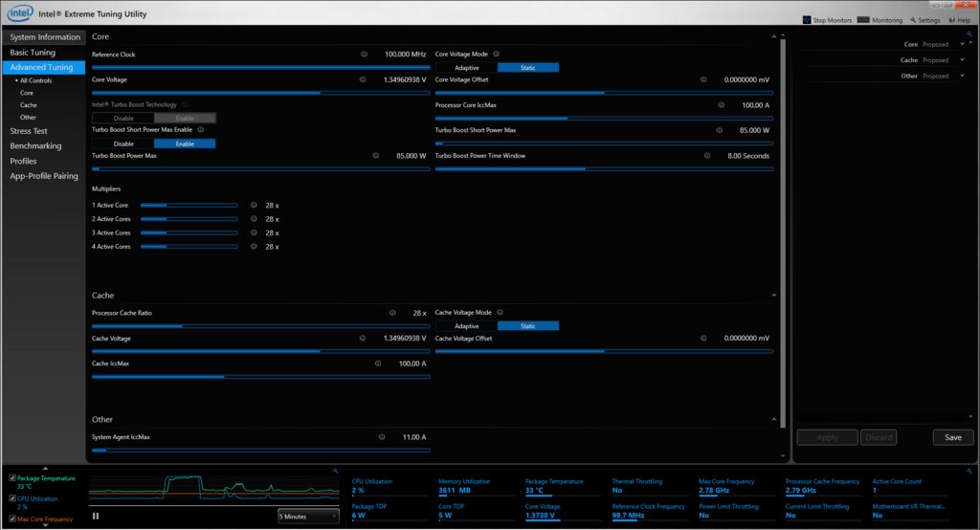This screenshot has width=980, height=530.
Task: Click down arrow below monitored items list
Action: pyautogui.click(x=45, y=525)
